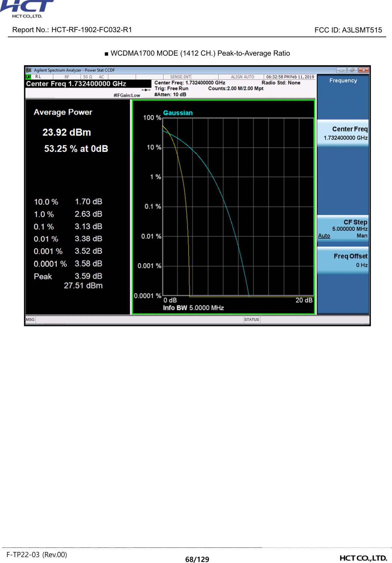Click the 23.92 dBm power reading
This screenshot has width=392, height=563.
(x=67, y=132)
